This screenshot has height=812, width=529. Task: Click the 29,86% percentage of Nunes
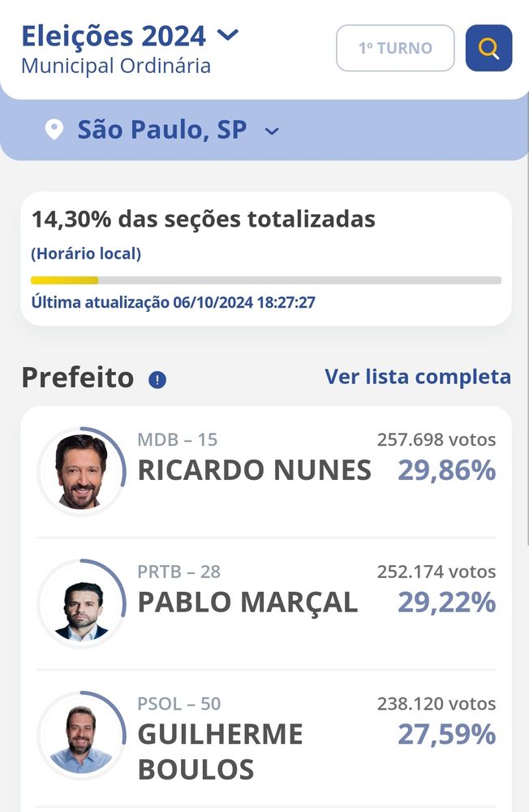tap(447, 470)
